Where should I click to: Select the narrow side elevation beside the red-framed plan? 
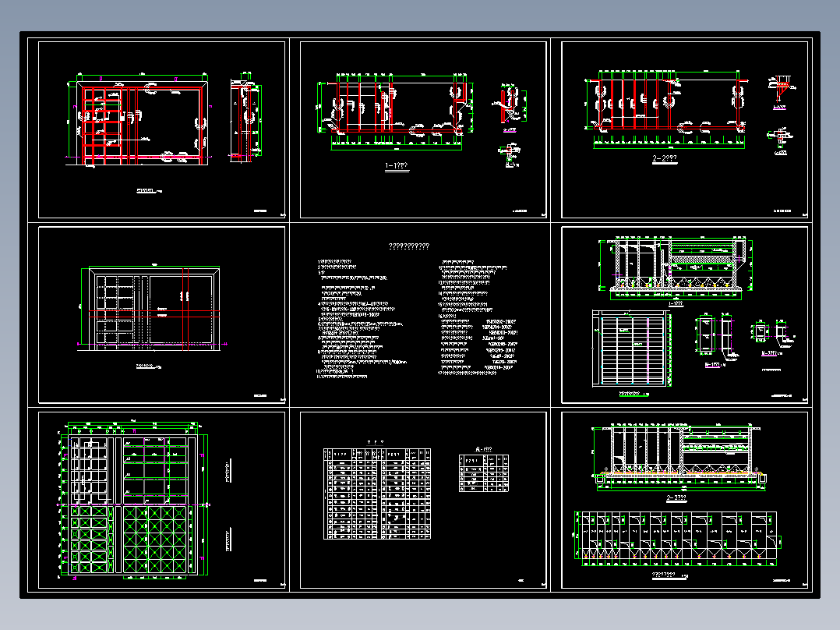[246, 117]
